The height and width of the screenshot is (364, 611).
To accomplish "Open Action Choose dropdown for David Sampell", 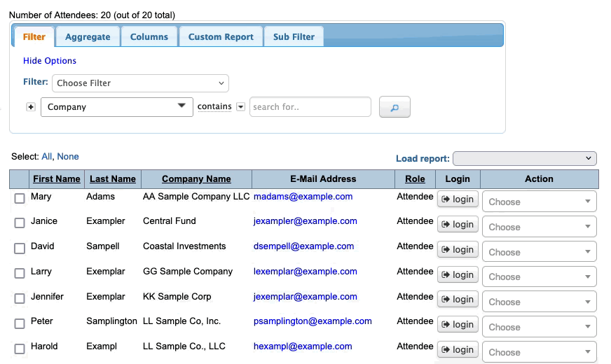I will tap(540, 252).
